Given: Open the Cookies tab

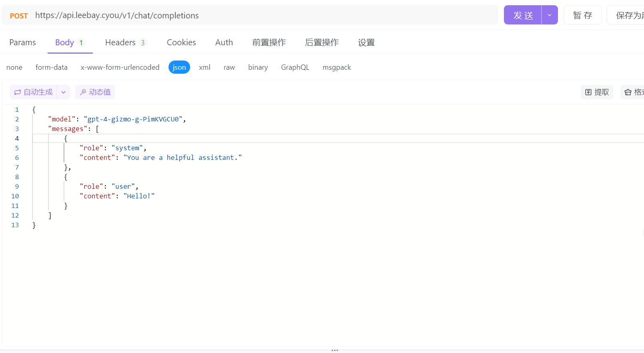Looking at the screenshot, I should coord(181,42).
